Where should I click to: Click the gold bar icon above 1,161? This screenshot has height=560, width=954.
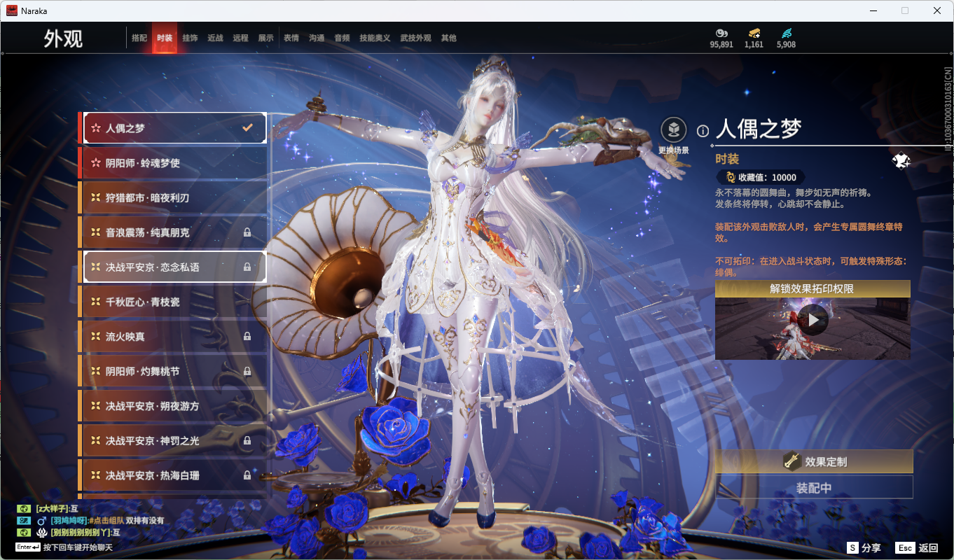754,33
